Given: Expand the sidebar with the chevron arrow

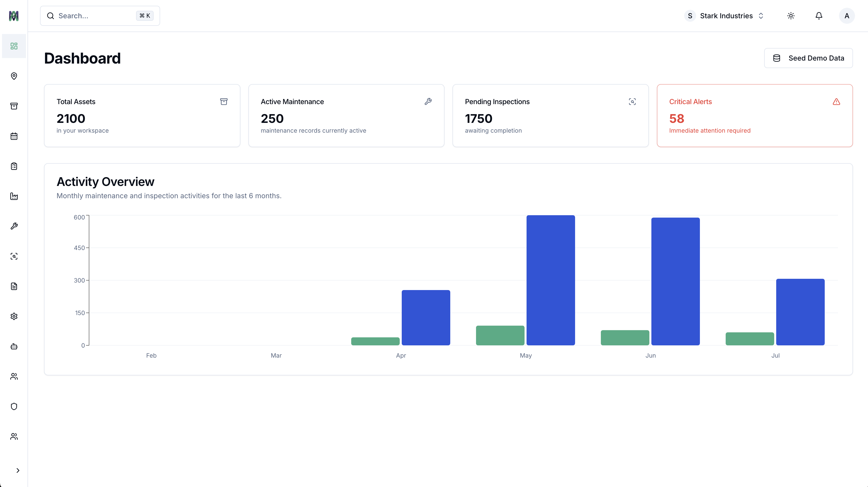Looking at the screenshot, I should pyautogui.click(x=18, y=470).
